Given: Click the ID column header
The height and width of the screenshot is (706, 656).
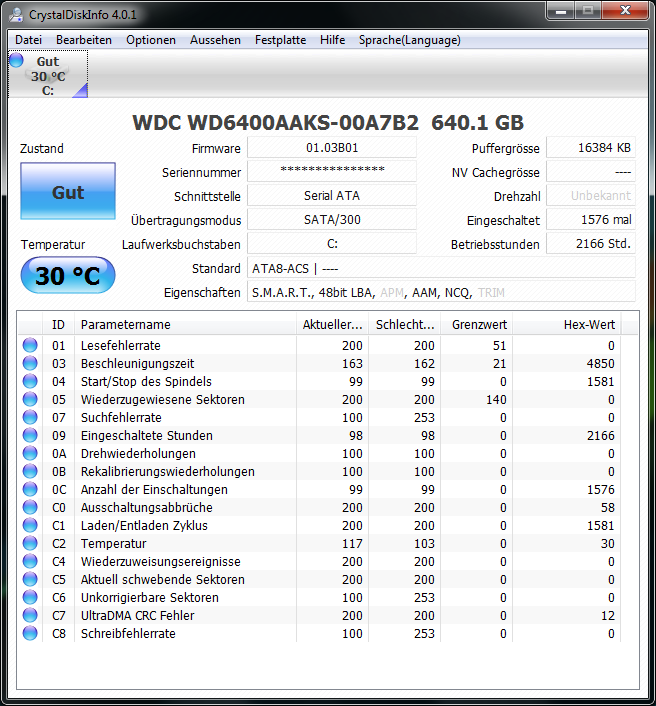Looking at the screenshot, I should coord(59,325).
